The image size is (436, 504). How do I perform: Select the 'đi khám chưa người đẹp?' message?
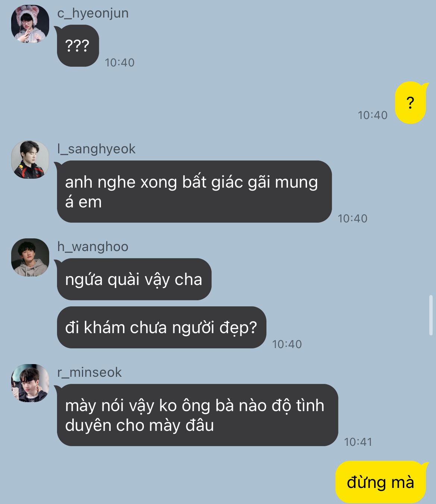click(161, 328)
